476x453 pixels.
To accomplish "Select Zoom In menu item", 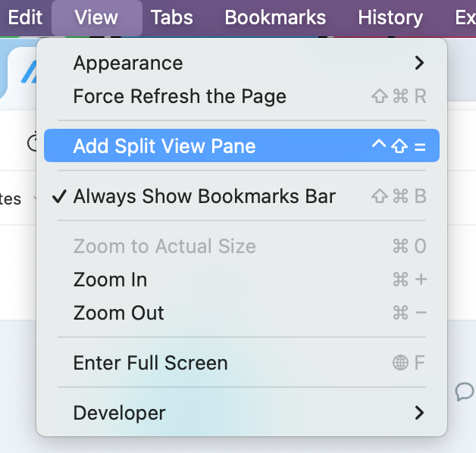I will [242, 279].
